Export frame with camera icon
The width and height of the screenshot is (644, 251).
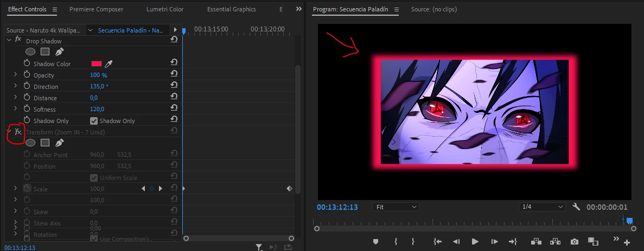(x=574, y=242)
